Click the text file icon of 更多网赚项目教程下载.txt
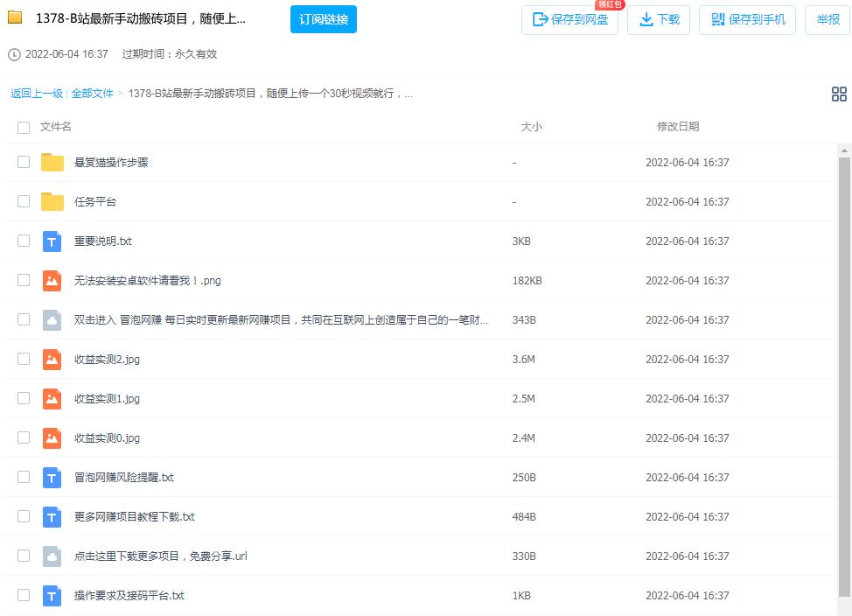Image resolution: width=852 pixels, height=616 pixels. click(x=52, y=516)
